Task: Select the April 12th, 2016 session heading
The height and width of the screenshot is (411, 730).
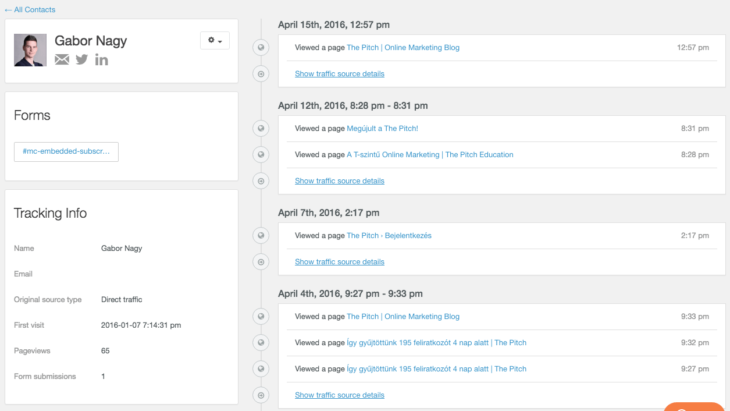Action: tap(353, 106)
